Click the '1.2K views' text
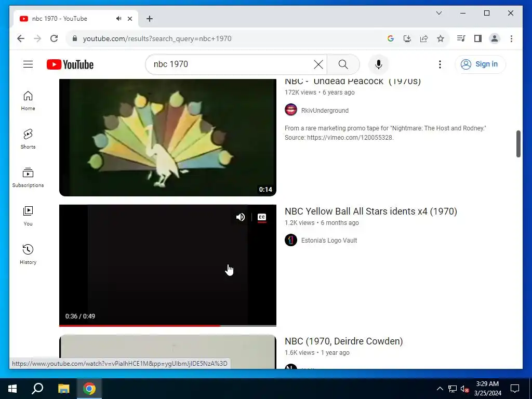Image resolution: width=532 pixels, height=399 pixels. [x=300, y=222]
